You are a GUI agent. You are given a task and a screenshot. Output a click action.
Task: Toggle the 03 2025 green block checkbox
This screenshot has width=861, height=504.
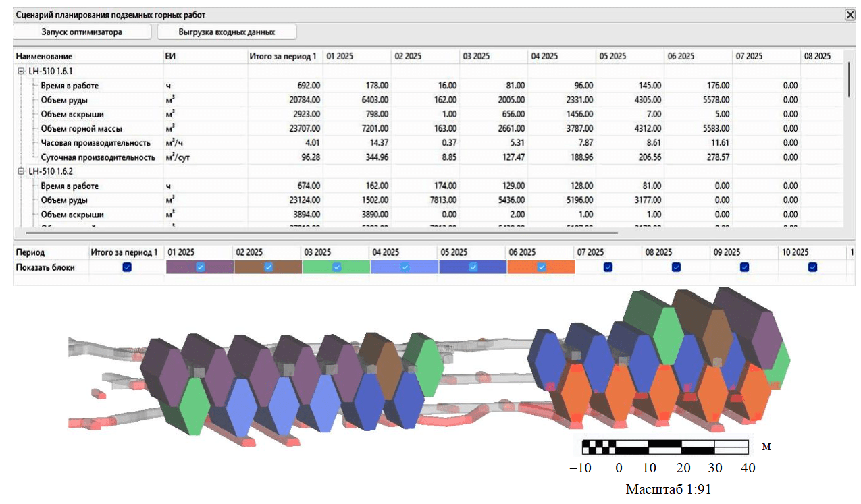tap(336, 267)
